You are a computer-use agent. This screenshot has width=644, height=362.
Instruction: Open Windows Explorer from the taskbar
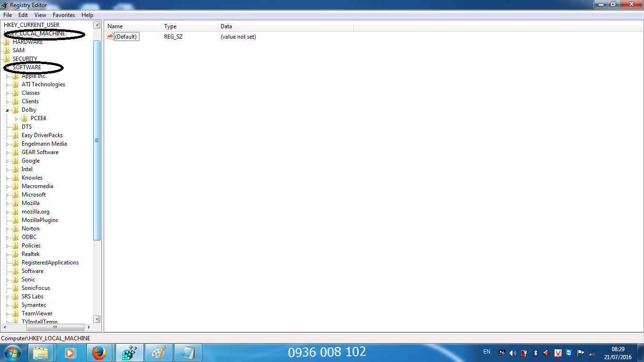pos(41,353)
